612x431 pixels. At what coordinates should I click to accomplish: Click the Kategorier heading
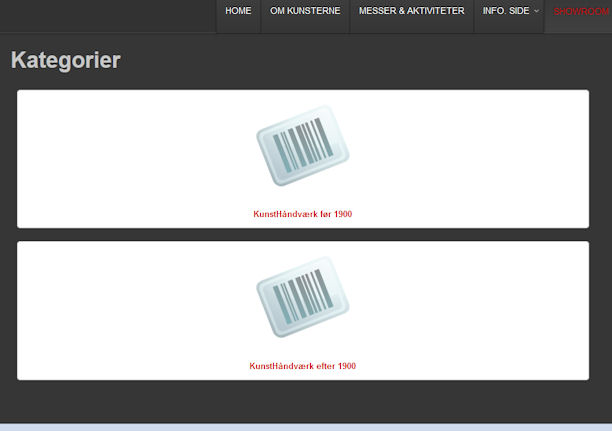point(66,60)
